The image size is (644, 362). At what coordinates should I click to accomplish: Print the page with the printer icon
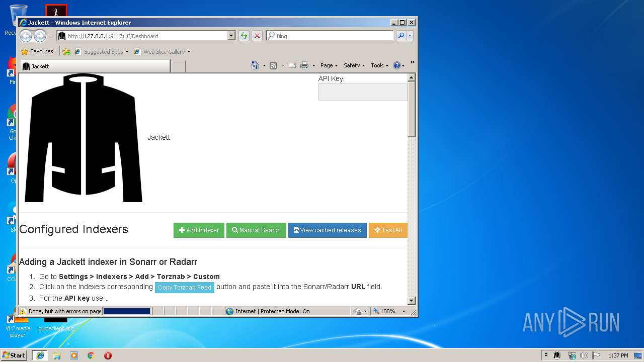[x=304, y=65]
